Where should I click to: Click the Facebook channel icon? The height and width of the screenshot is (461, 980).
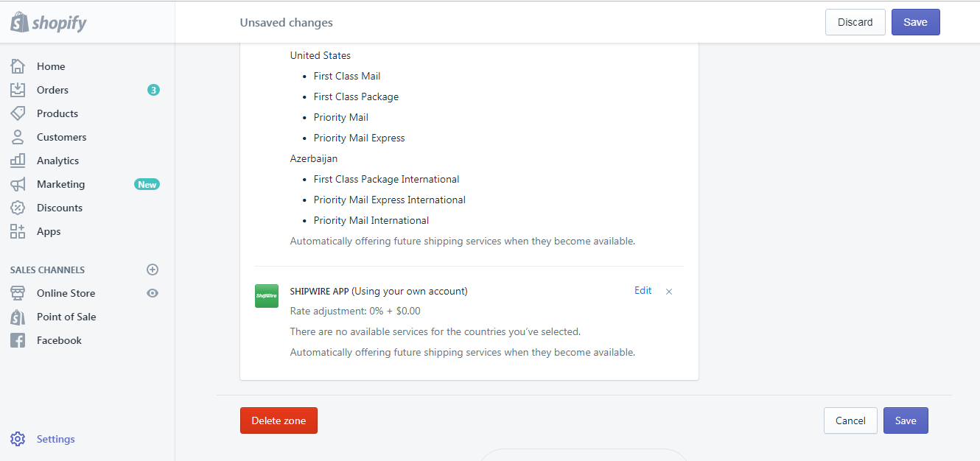click(18, 340)
